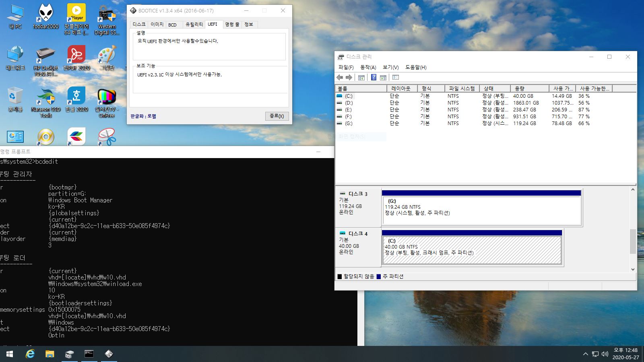Select the (C:) 40.00 GB NTFS partition block
Screen dimensions: 644x362
point(472,247)
